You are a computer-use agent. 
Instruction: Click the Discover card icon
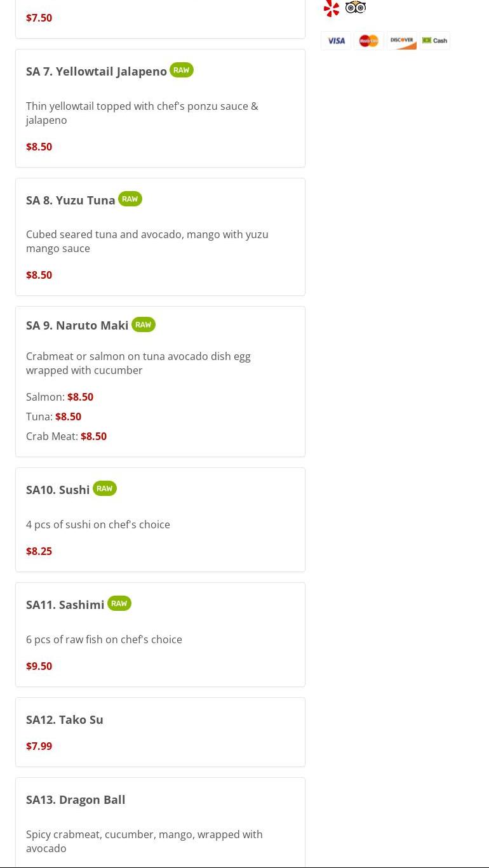tap(402, 41)
